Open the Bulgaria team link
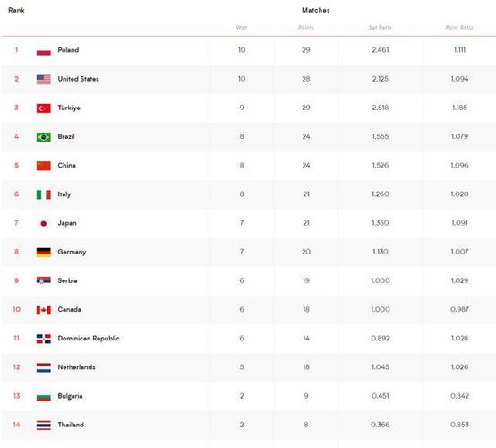Viewport: 496px width, 448px height. [x=70, y=396]
